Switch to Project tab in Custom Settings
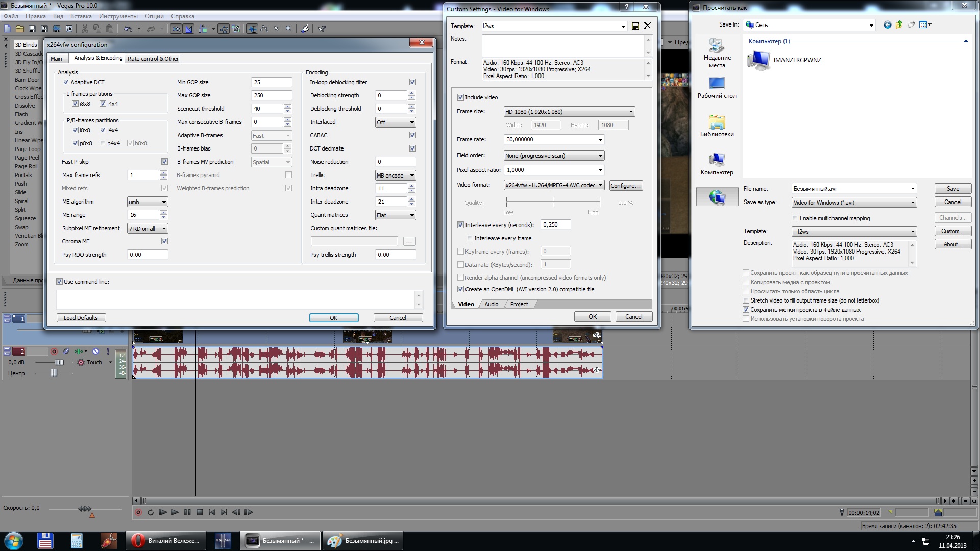The height and width of the screenshot is (551, 980). tap(519, 304)
